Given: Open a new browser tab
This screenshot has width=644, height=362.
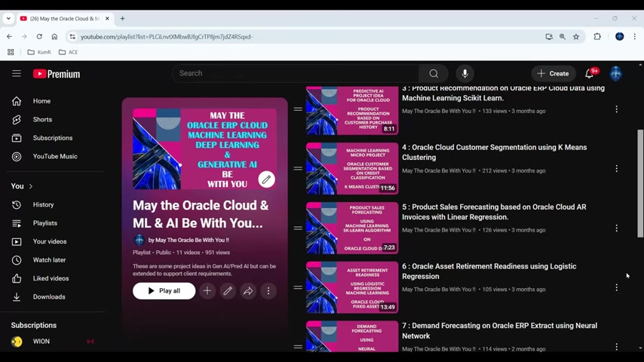Looking at the screenshot, I should coord(122,19).
